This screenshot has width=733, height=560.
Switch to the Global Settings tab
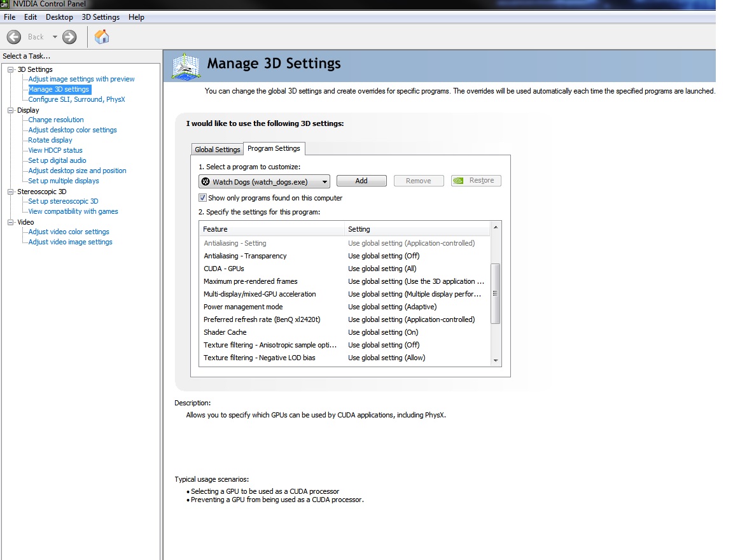tap(218, 149)
